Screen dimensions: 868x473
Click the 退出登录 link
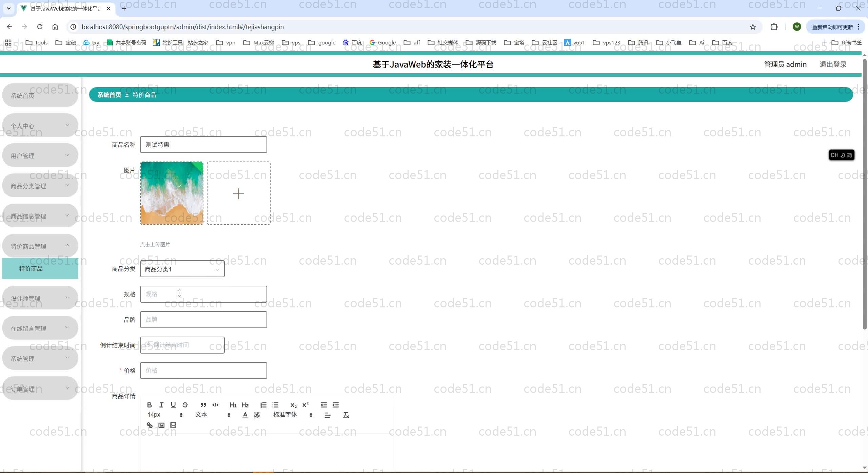833,64
